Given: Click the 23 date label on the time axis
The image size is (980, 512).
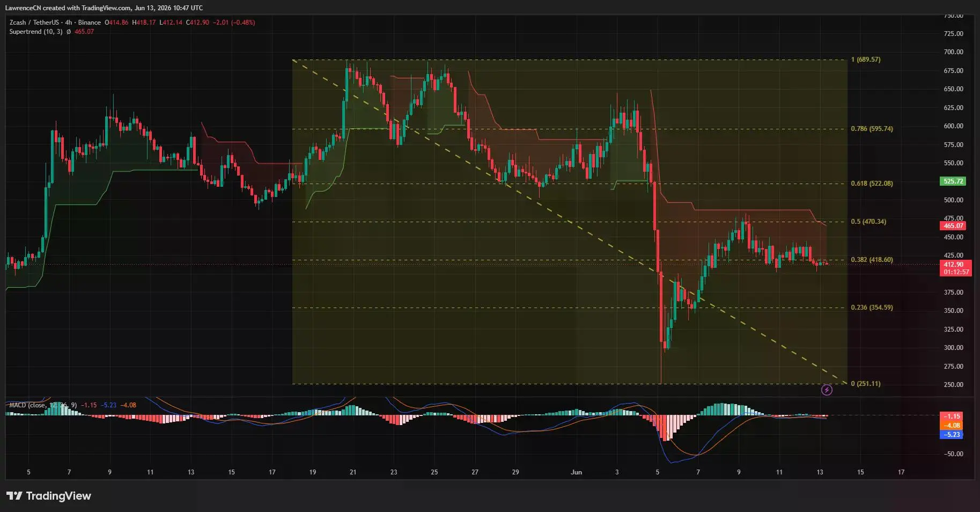Looking at the screenshot, I should click(394, 472).
